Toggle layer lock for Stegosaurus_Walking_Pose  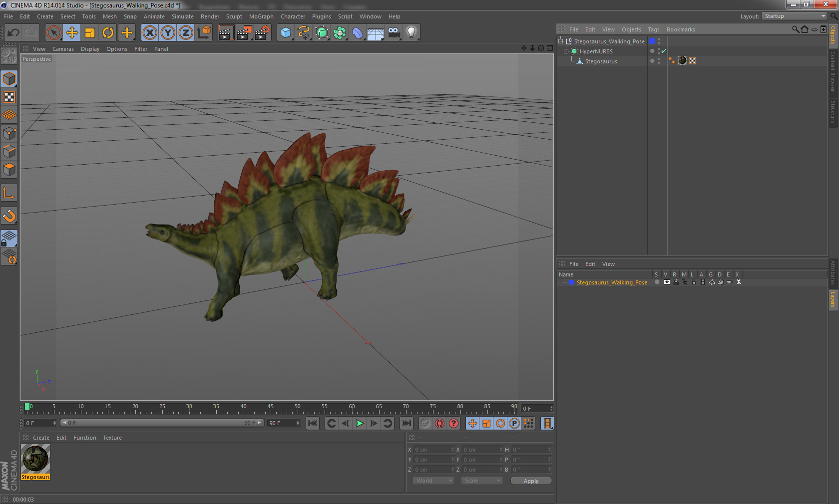(x=694, y=282)
